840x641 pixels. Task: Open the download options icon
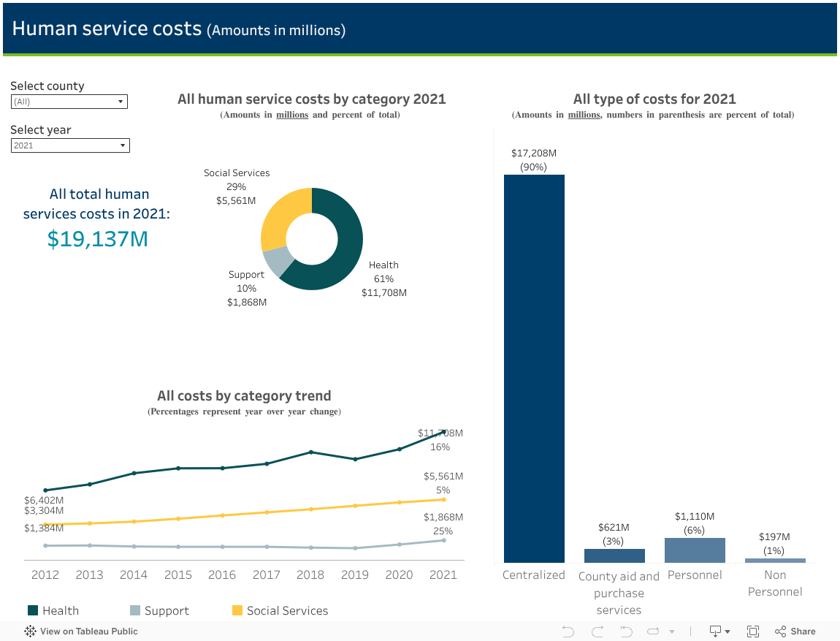[x=716, y=631]
